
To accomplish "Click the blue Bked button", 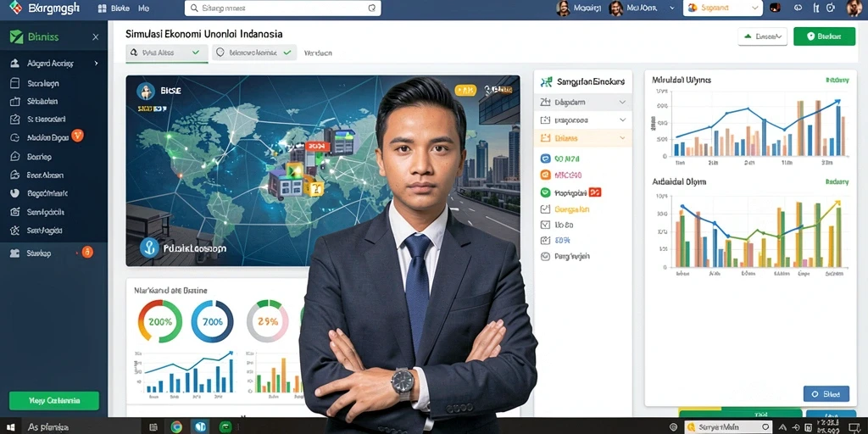I will click(826, 394).
